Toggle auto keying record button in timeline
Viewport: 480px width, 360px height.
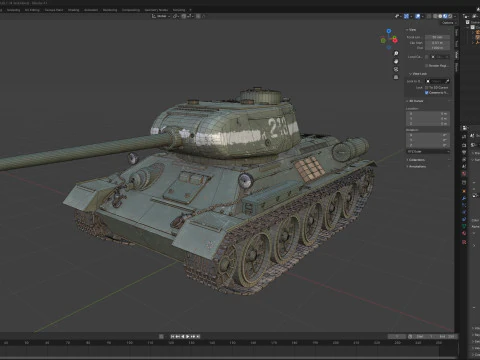coord(161,337)
